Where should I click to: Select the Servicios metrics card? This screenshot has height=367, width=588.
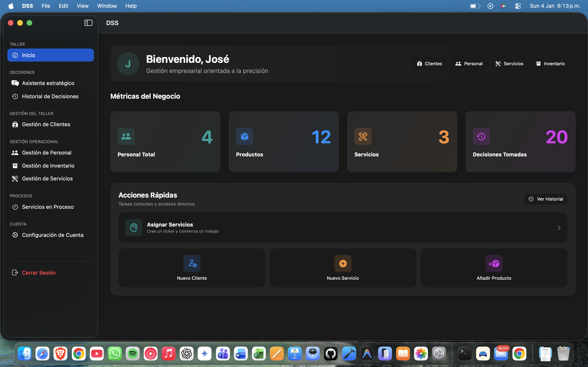(x=402, y=141)
